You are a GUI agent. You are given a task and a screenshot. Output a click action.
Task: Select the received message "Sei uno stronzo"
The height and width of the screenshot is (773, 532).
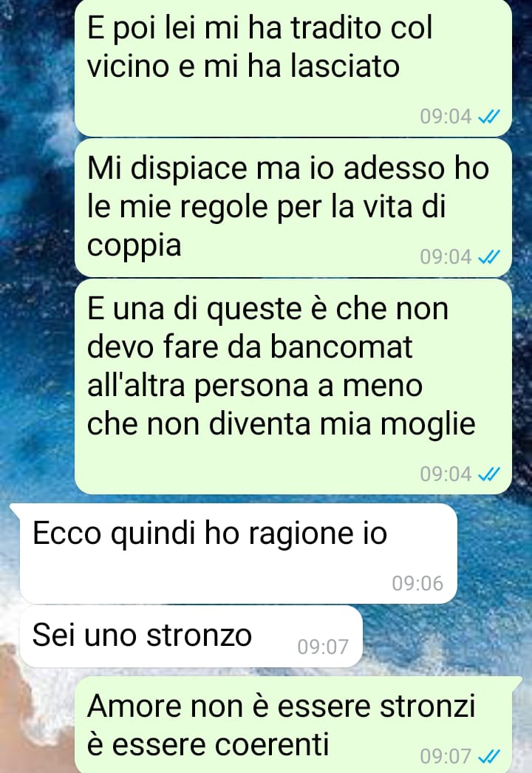pos(191,636)
